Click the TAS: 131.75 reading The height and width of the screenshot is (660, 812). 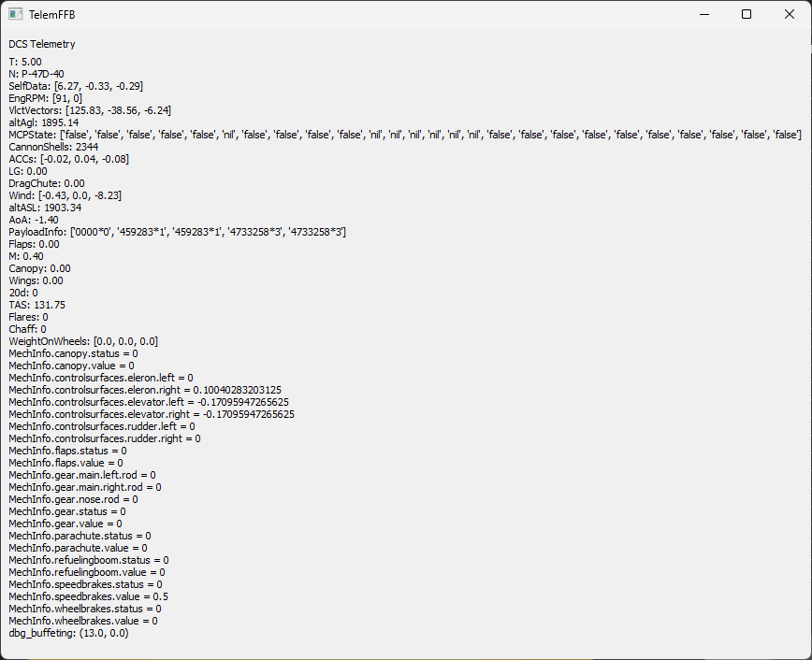coord(36,305)
